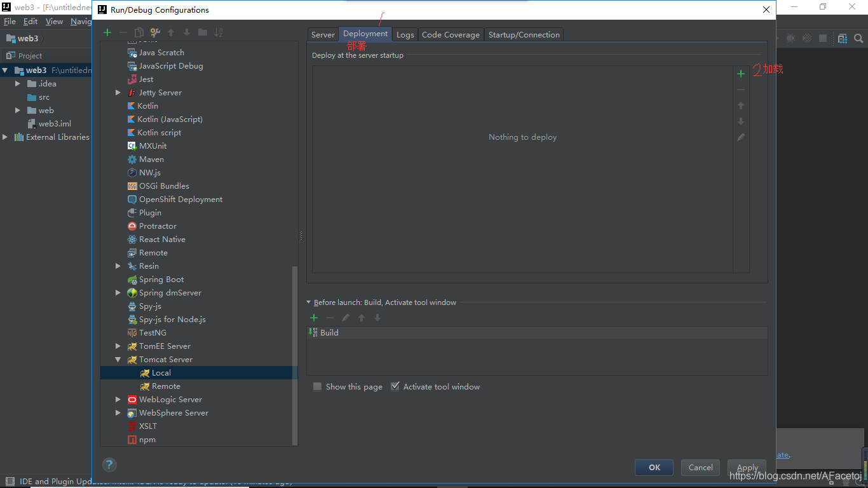Add new configuration with green plus

point(107,32)
